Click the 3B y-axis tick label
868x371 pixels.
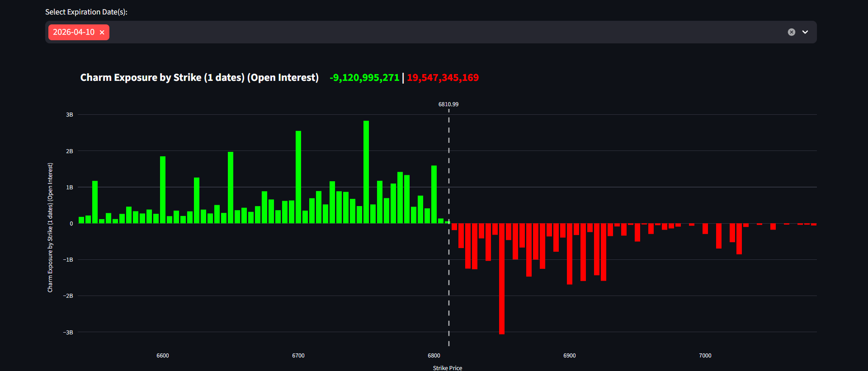69,115
